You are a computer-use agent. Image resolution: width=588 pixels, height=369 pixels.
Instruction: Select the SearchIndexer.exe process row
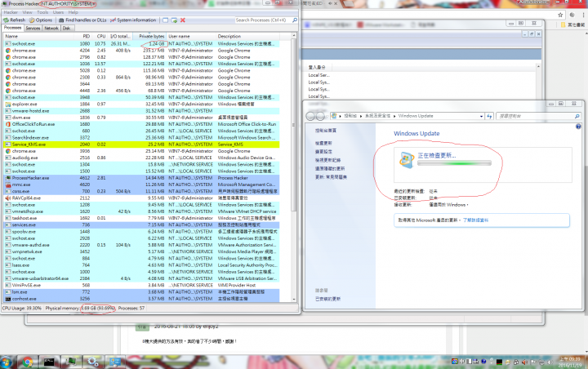(x=141, y=138)
